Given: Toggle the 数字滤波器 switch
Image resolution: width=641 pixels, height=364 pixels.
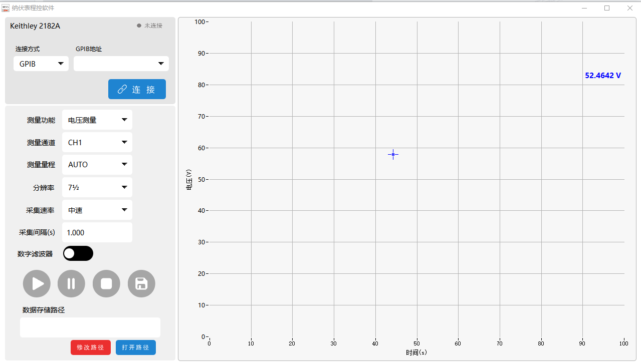Looking at the screenshot, I should (78, 253).
